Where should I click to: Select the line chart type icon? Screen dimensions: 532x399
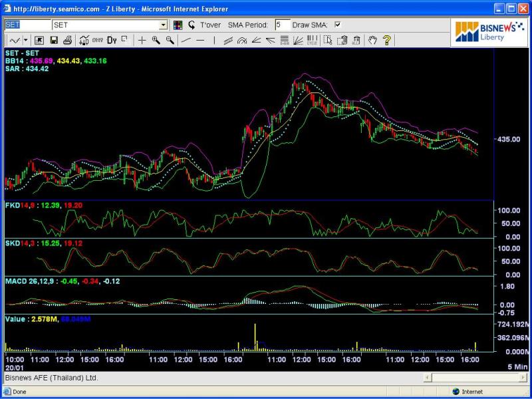point(15,41)
